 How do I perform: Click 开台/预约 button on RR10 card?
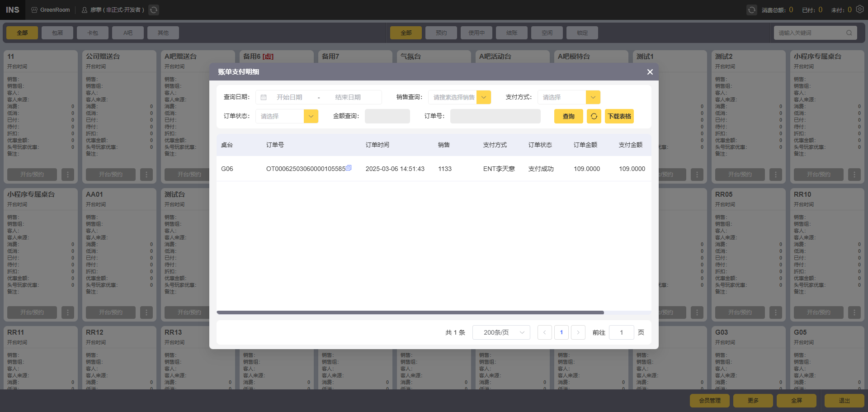[819, 313]
